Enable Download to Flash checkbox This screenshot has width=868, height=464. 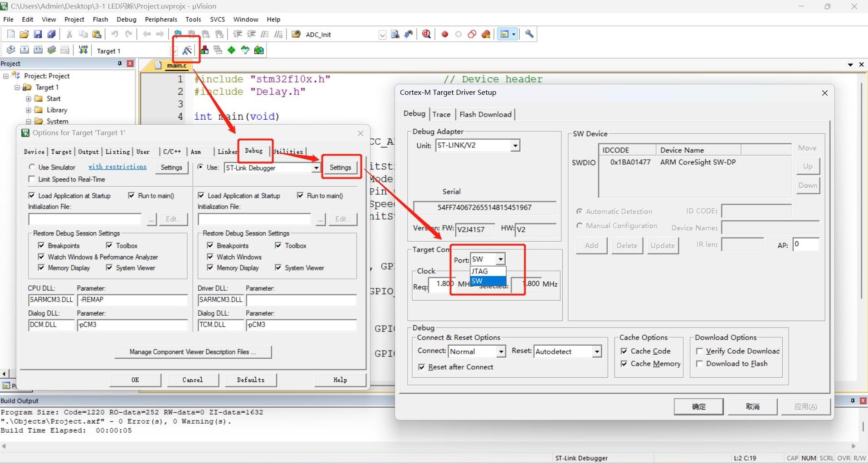[699, 364]
